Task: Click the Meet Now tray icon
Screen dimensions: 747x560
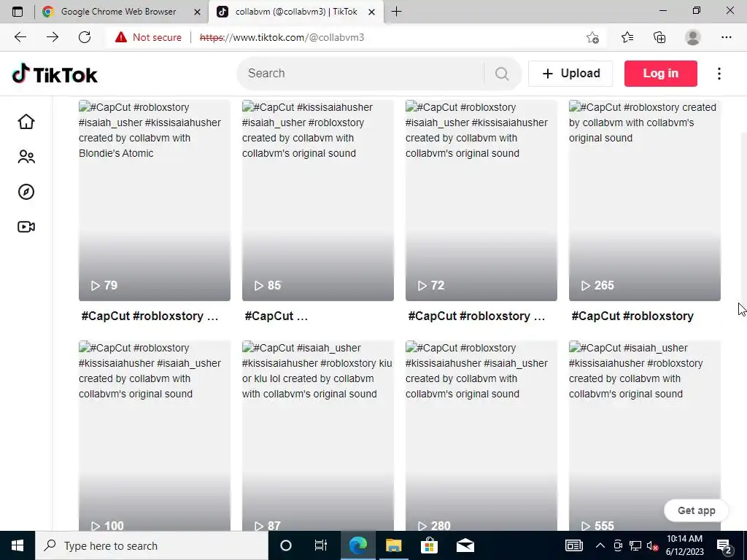Action: 618,545
